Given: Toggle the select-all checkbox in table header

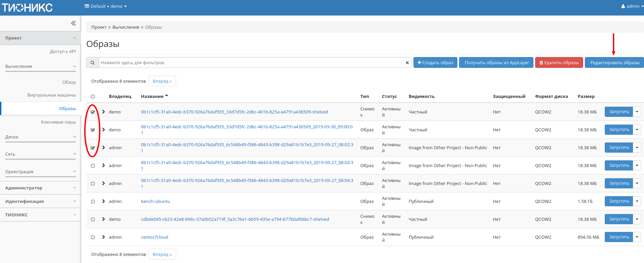Looking at the screenshot, I should 93,97.
